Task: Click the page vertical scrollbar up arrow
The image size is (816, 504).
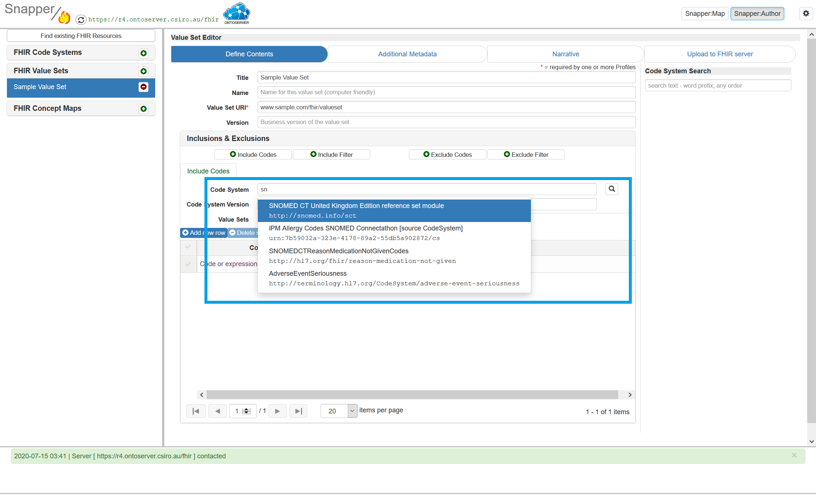Action: [x=812, y=35]
